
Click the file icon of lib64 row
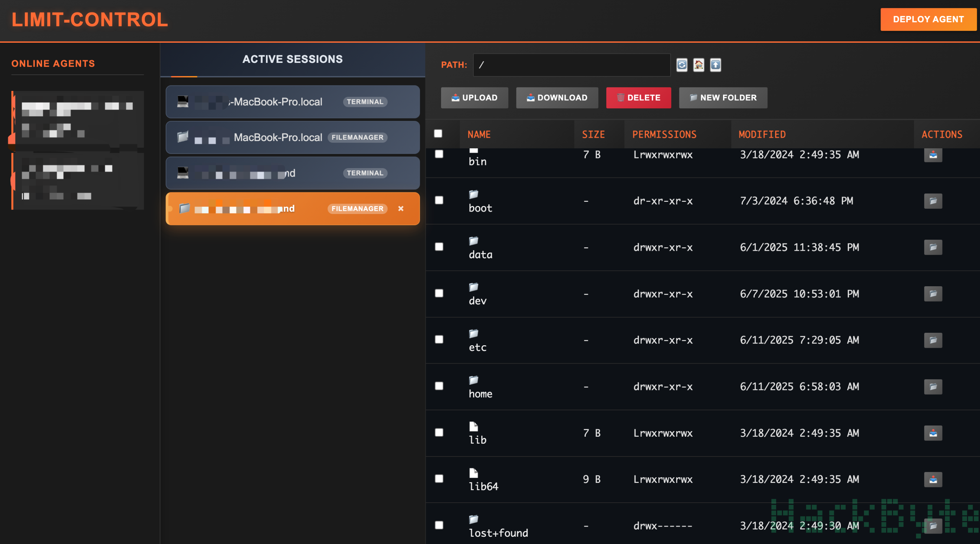coord(474,473)
